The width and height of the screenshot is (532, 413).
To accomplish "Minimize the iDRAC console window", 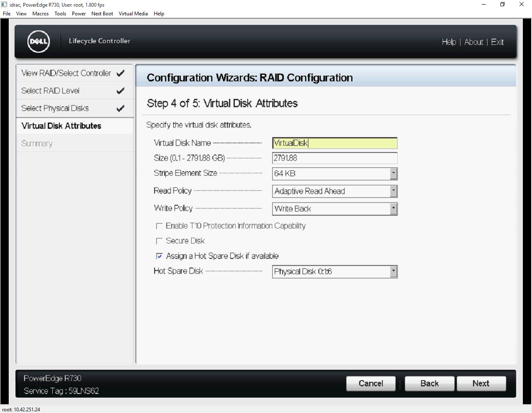I will [484, 5].
